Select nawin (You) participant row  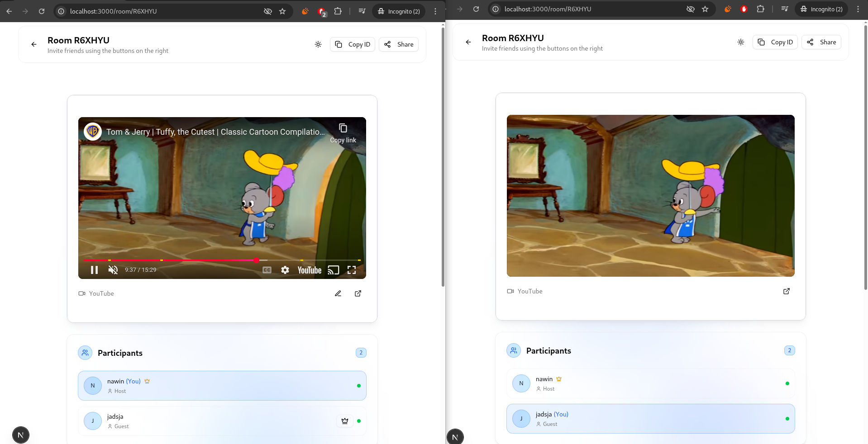point(222,386)
